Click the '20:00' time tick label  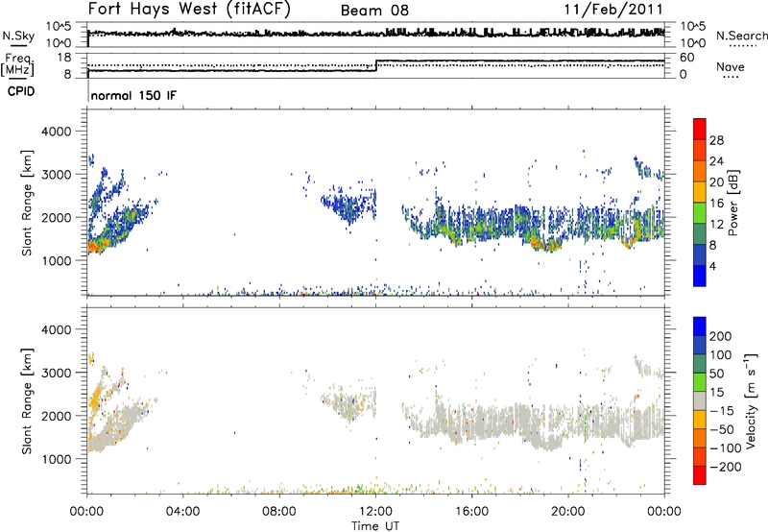tap(568, 512)
